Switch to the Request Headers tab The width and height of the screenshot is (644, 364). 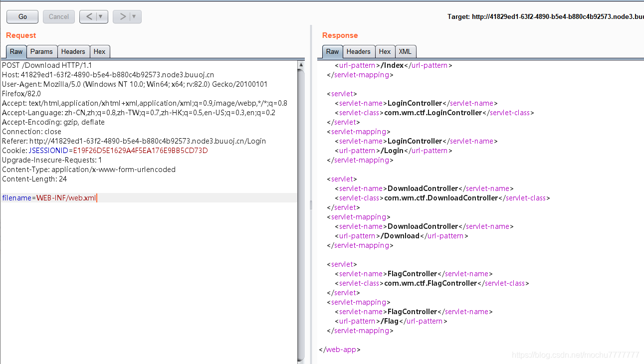(73, 51)
